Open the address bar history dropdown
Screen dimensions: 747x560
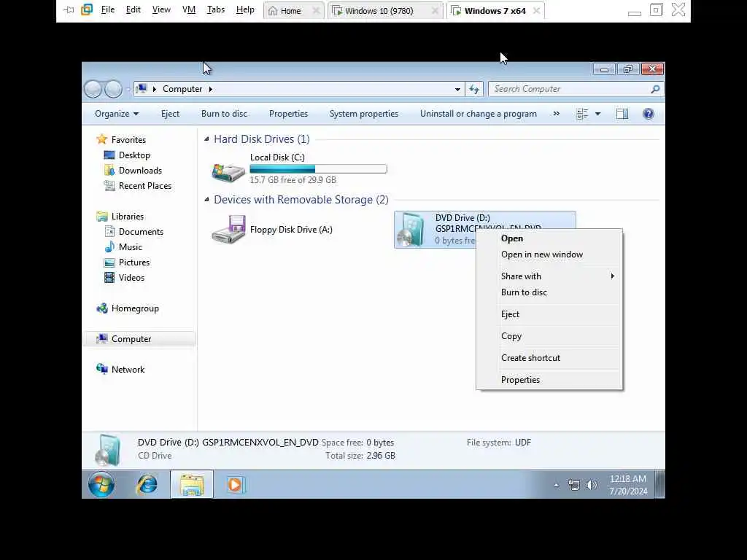point(457,89)
